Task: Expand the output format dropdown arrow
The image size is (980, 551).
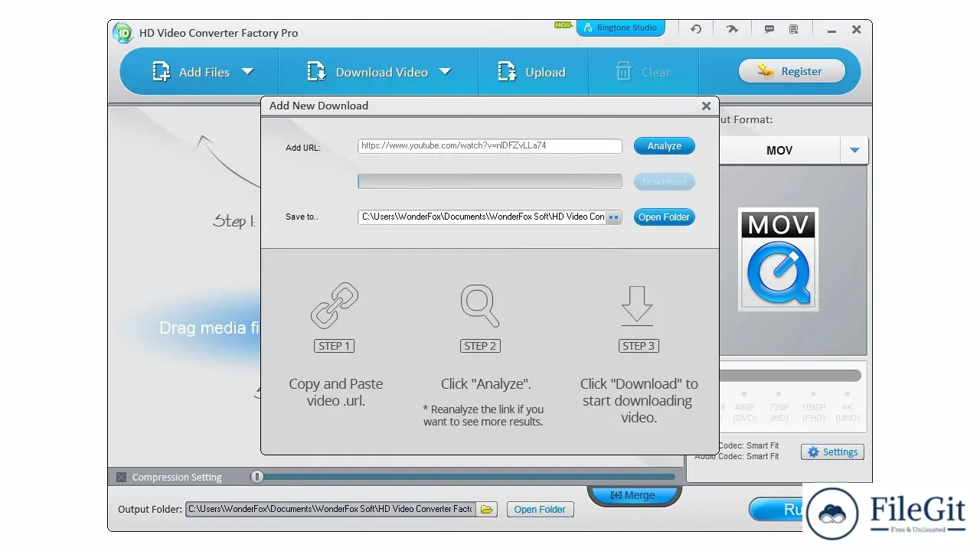Action: [854, 150]
